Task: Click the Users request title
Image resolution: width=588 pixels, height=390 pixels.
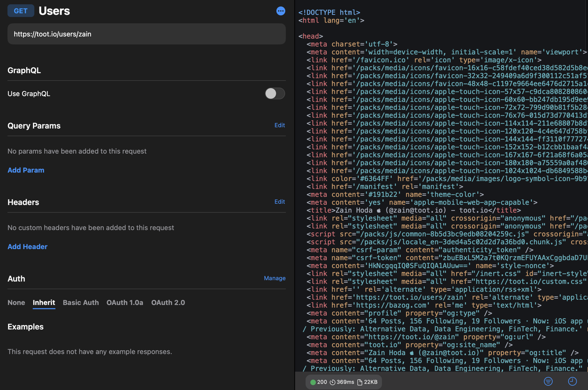Action: tap(54, 11)
